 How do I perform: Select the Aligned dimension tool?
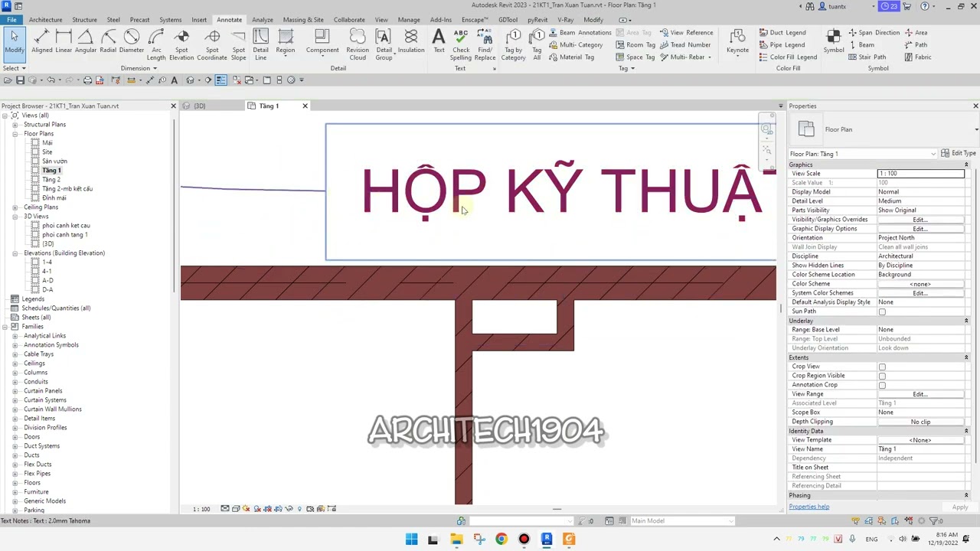coord(42,42)
